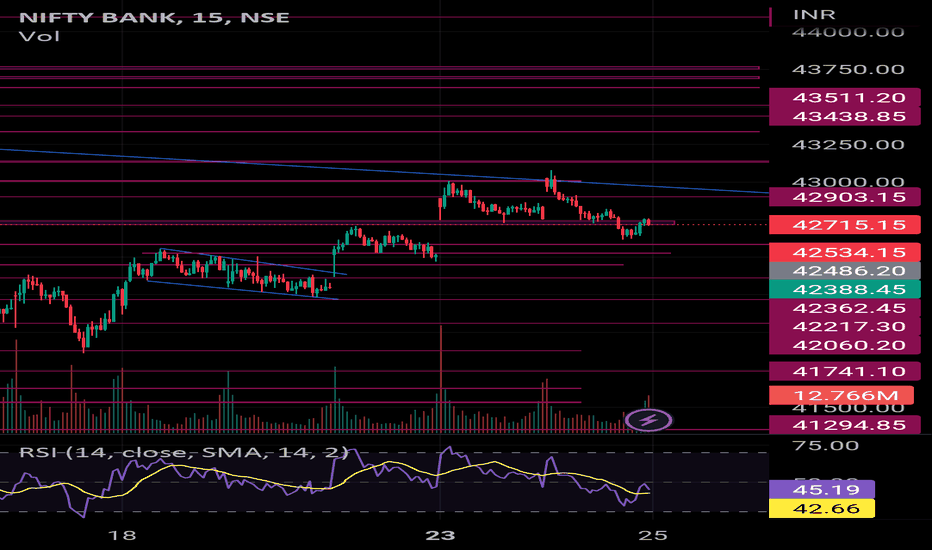
Task: Click date label 18 on time axis
Action: [x=122, y=535]
